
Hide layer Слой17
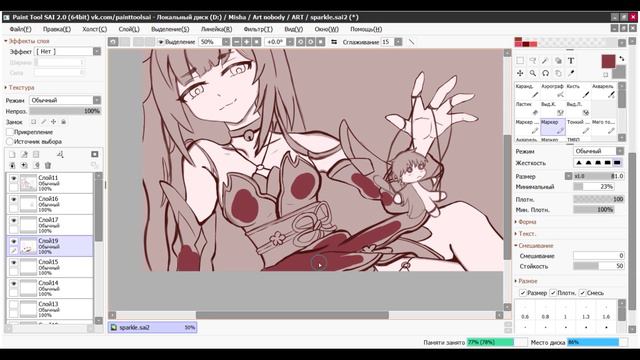pyautogui.click(x=13, y=220)
